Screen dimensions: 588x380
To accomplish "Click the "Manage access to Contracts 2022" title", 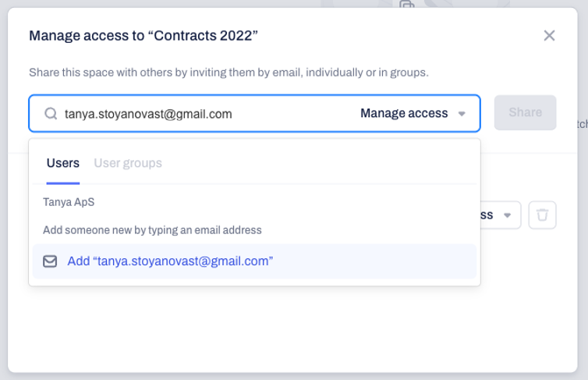I will [143, 36].
